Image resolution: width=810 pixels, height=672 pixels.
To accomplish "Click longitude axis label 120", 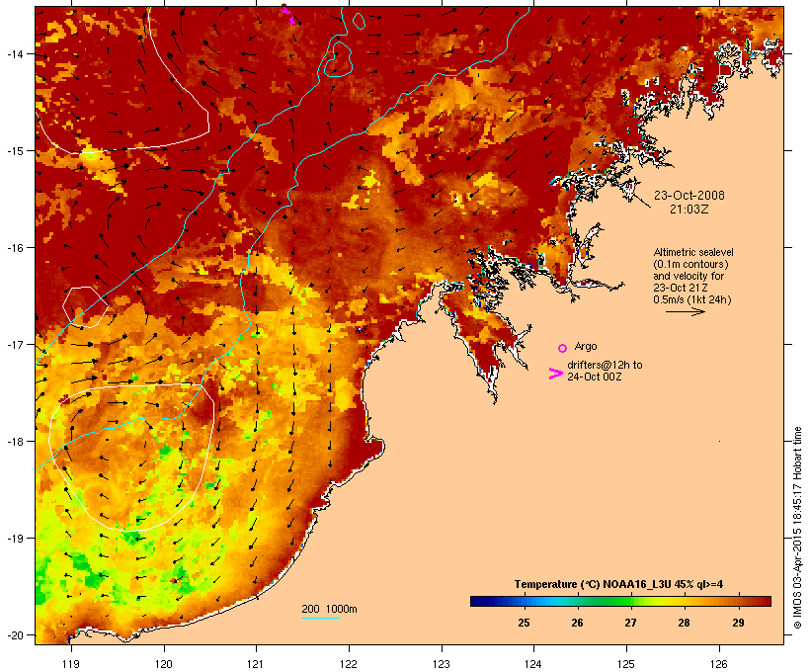I will (x=164, y=664).
